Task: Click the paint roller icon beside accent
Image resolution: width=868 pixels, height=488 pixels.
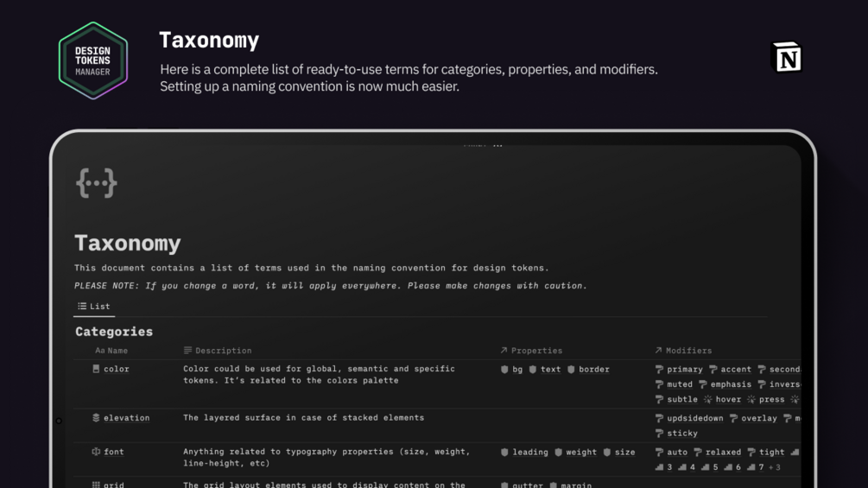Action: 713,369
